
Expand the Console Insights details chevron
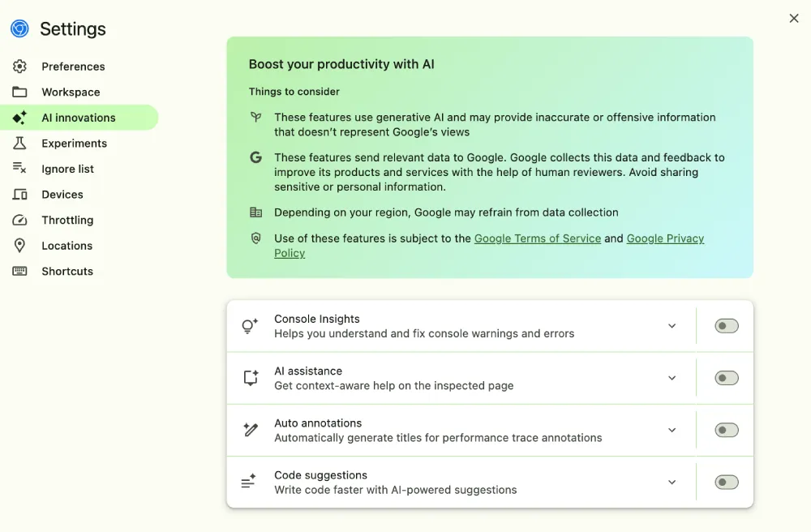(672, 326)
